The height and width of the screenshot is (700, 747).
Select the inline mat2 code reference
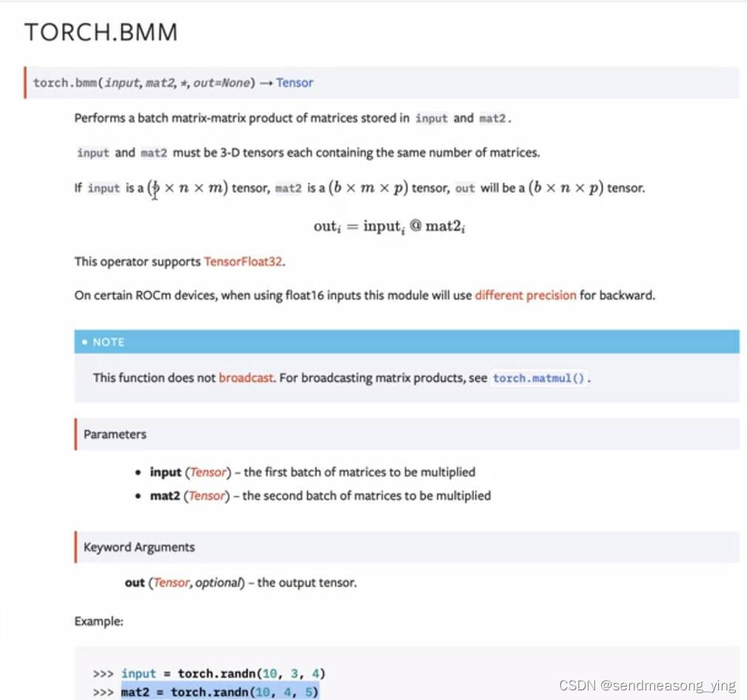point(153,153)
